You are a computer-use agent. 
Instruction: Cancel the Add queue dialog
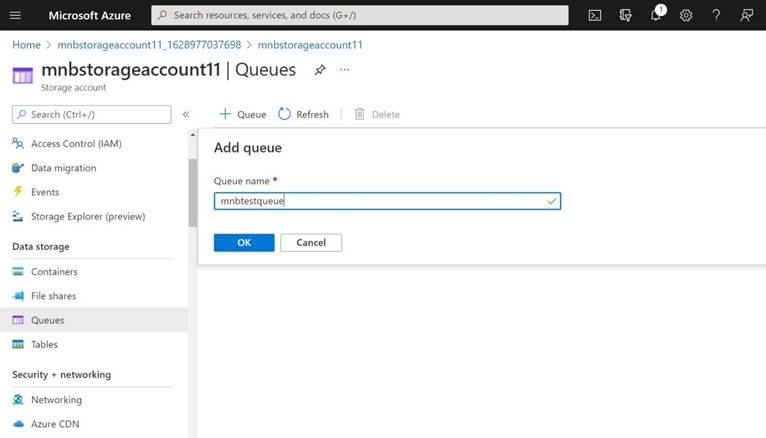click(311, 243)
